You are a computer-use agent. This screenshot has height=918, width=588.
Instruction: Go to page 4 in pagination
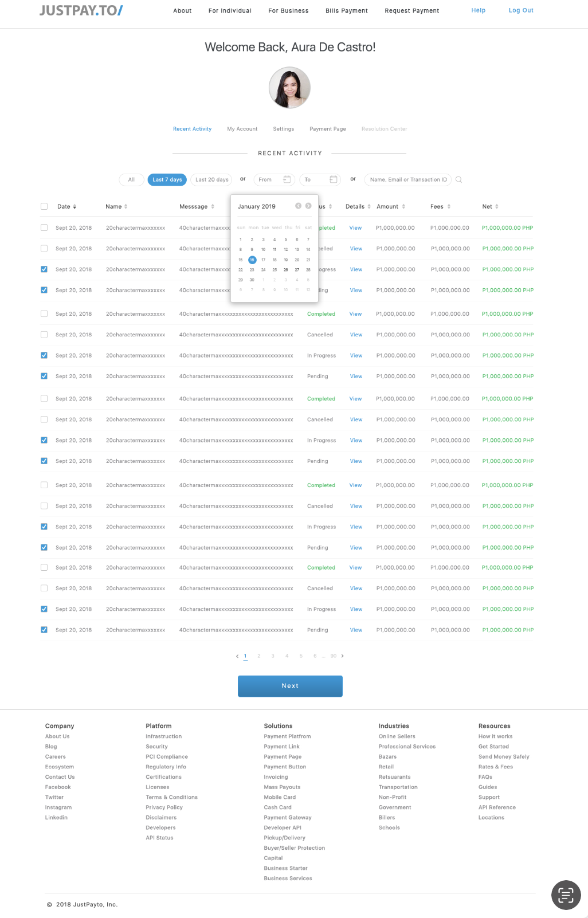coord(287,656)
